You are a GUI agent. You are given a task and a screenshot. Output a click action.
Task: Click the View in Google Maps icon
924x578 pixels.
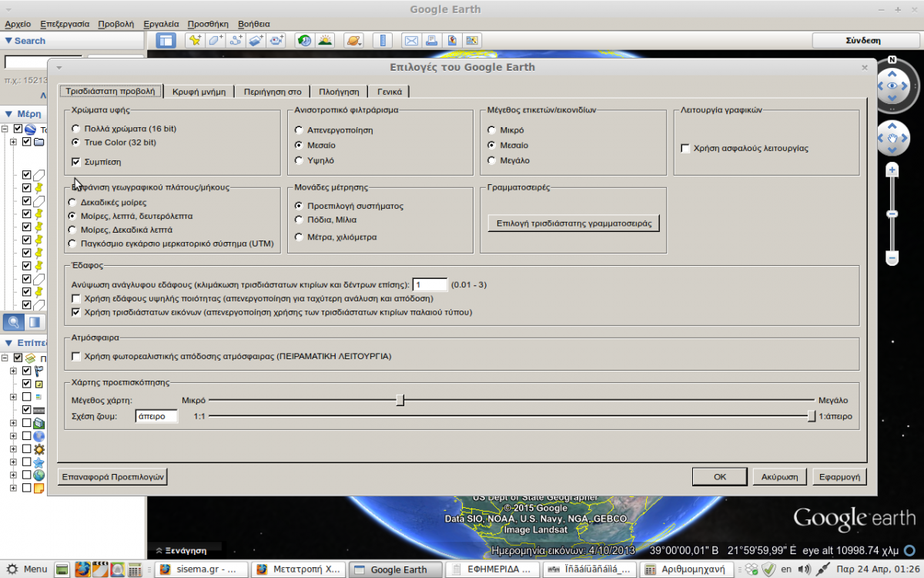[x=472, y=41]
